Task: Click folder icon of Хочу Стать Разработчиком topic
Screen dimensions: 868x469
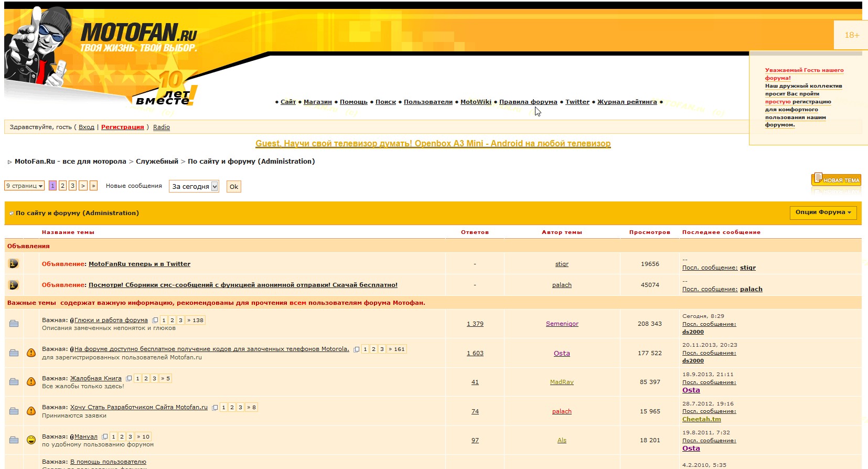Action: (x=14, y=411)
